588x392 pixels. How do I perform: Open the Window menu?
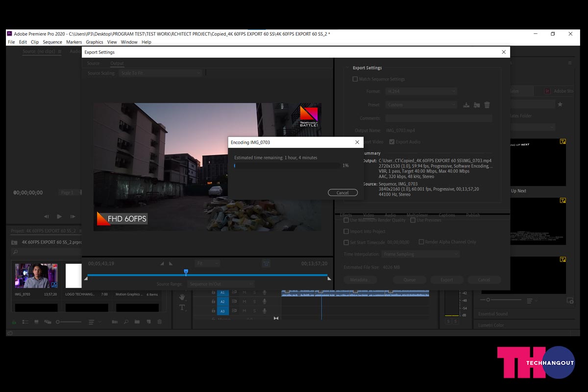129,42
